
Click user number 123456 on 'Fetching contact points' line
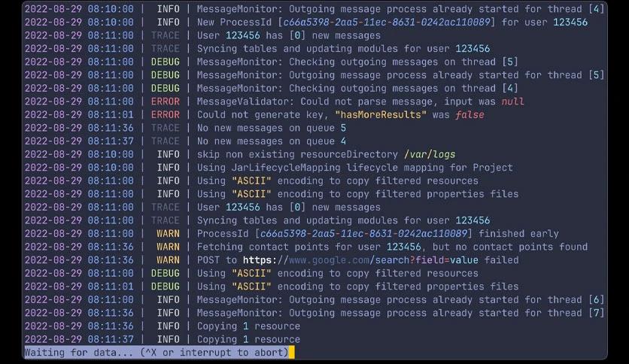click(x=404, y=247)
